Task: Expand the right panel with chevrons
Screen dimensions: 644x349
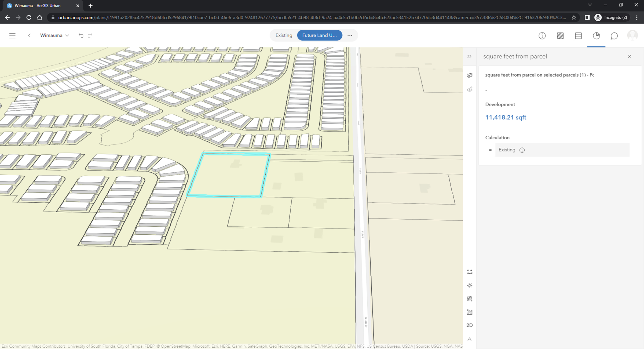Action: tap(469, 56)
